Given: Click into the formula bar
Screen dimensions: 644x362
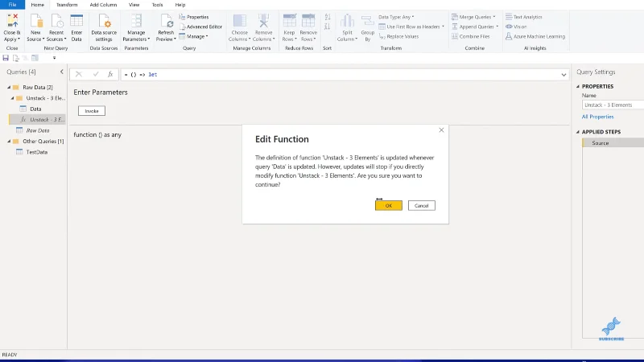Looking at the screenshot, I should pyautogui.click(x=340, y=75).
